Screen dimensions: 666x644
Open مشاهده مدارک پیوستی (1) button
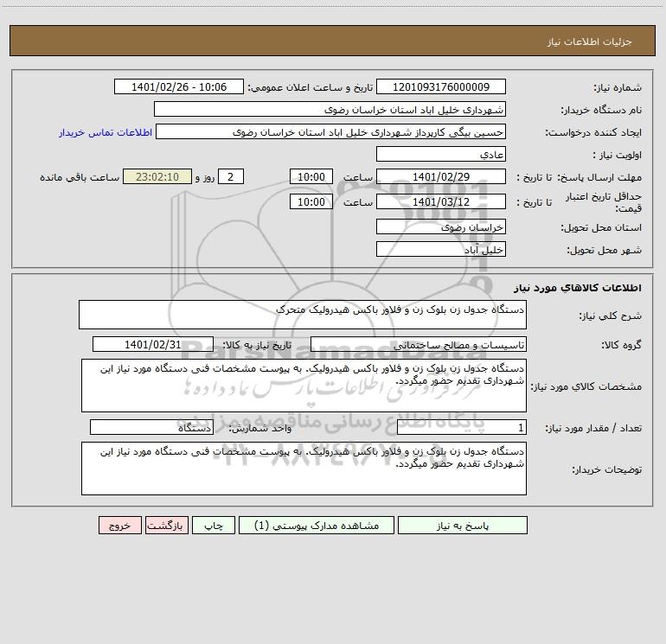(x=317, y=526)
